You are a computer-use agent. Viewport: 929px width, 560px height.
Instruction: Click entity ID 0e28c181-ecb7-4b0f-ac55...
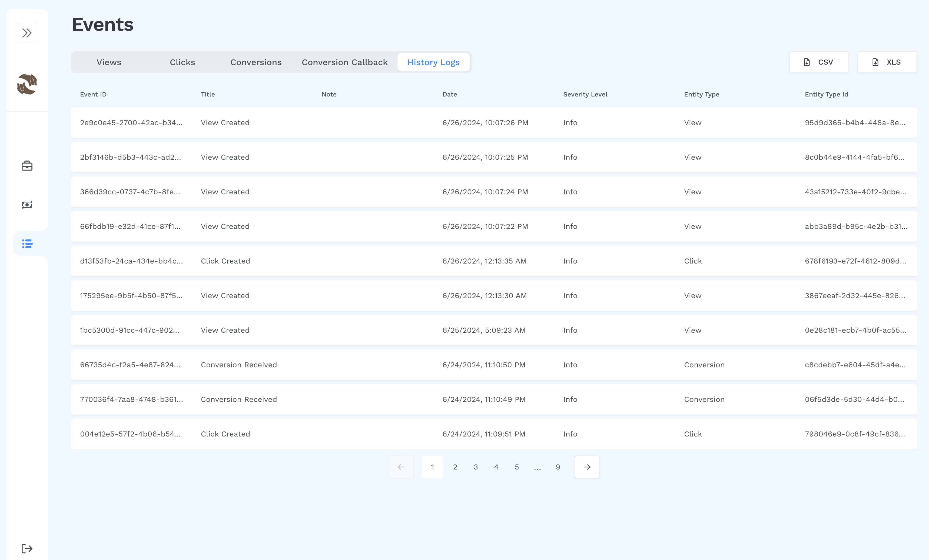[855, 330]
